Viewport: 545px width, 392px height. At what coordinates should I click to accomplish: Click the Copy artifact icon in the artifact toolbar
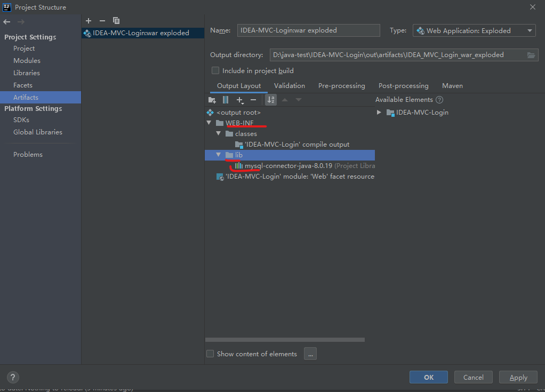(116, 20)
